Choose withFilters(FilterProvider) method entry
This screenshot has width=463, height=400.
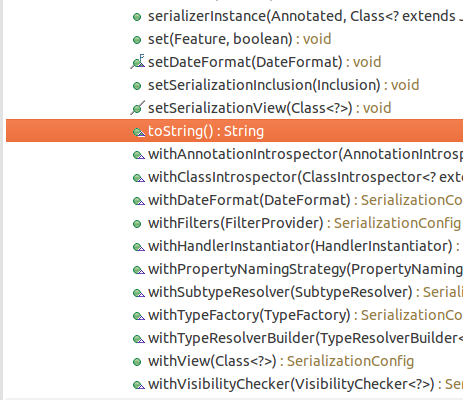click(304, 223)
